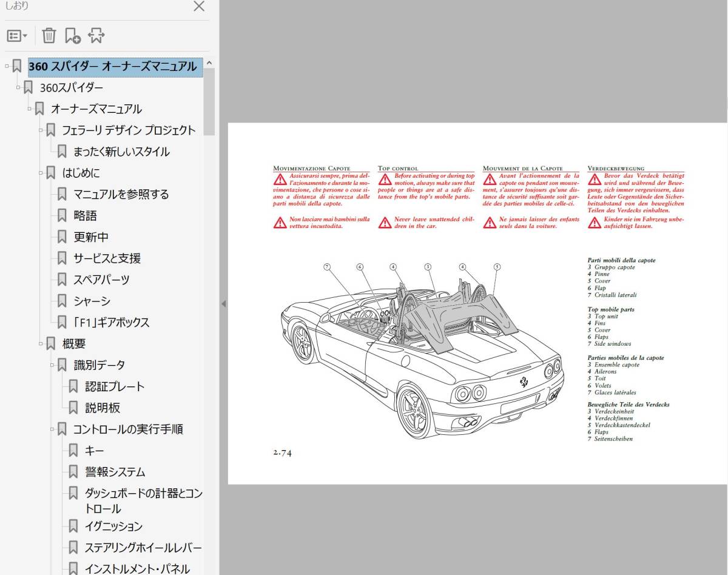The image size is (728, 575).
Task: Go to サービスと支援 bookmark
Action: click(107, 258)
